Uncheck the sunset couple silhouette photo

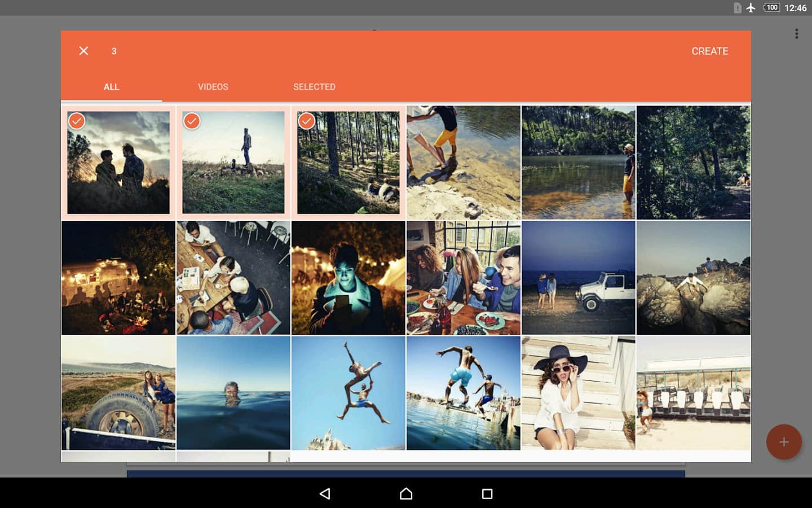(118, 163)
